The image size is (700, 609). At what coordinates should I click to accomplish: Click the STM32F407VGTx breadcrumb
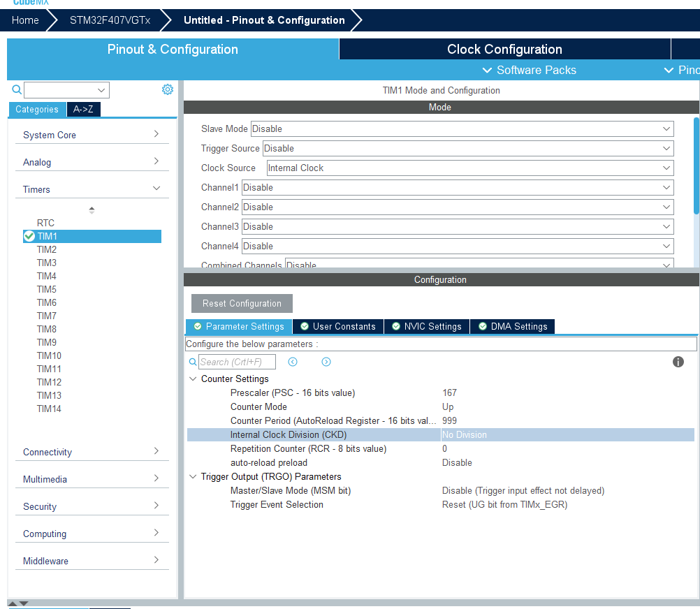pos(110,20)
